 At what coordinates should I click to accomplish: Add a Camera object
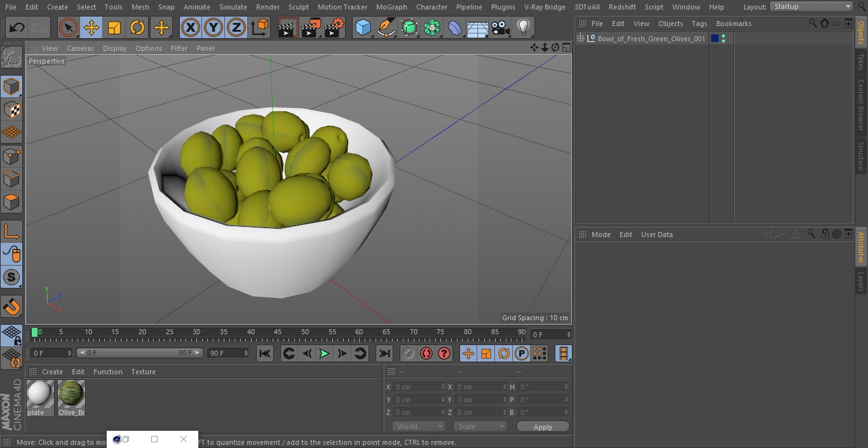[501, 27]
